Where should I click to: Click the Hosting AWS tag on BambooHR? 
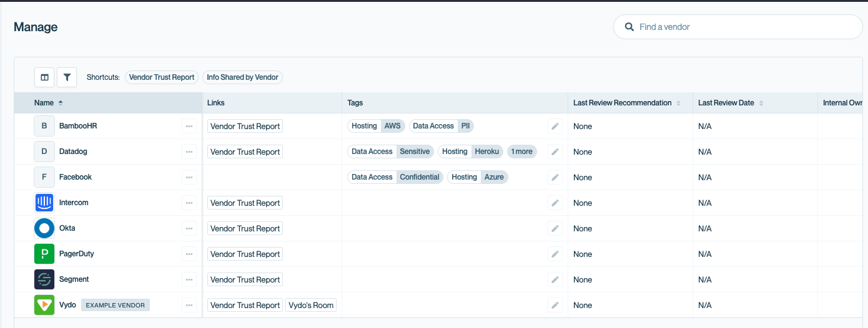coord(376,126)
